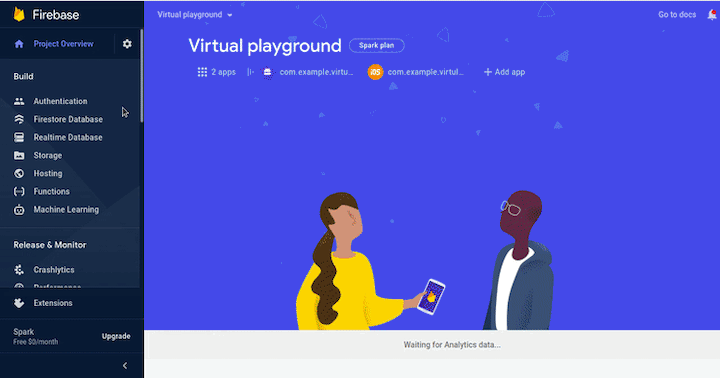Open the 2 apps grid icon
Image resolution: width=720 pixels, height=378 pixels.
202,72
